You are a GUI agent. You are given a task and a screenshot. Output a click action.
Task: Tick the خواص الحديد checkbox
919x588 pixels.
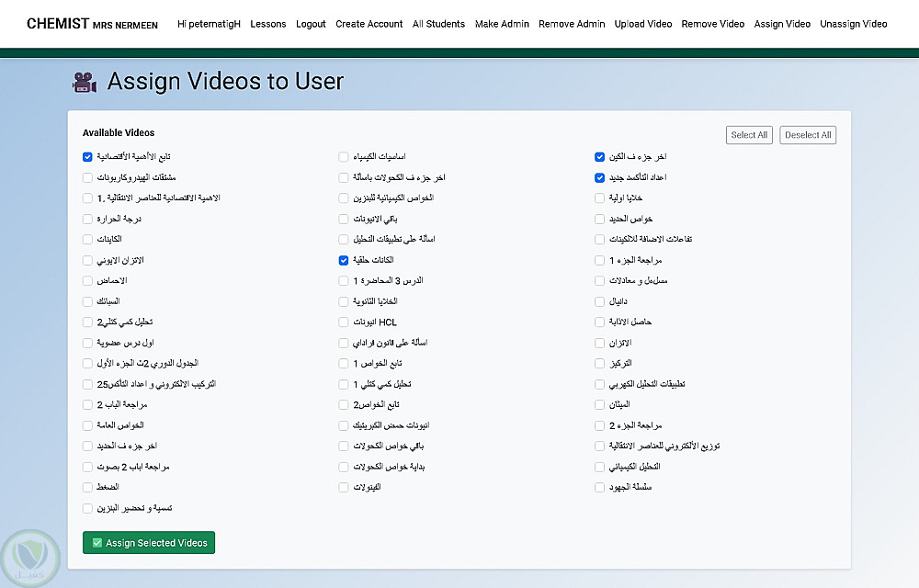point(599,219)
